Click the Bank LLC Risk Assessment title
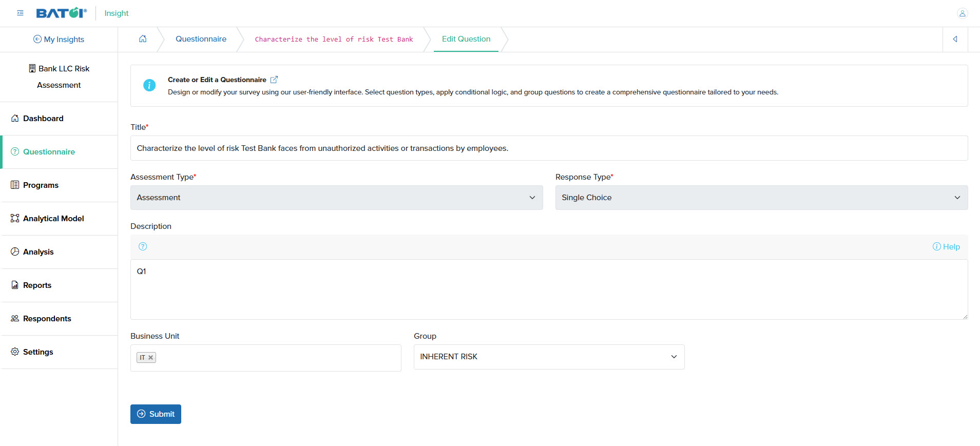The image size is (980, 446). tap(59, 77)
